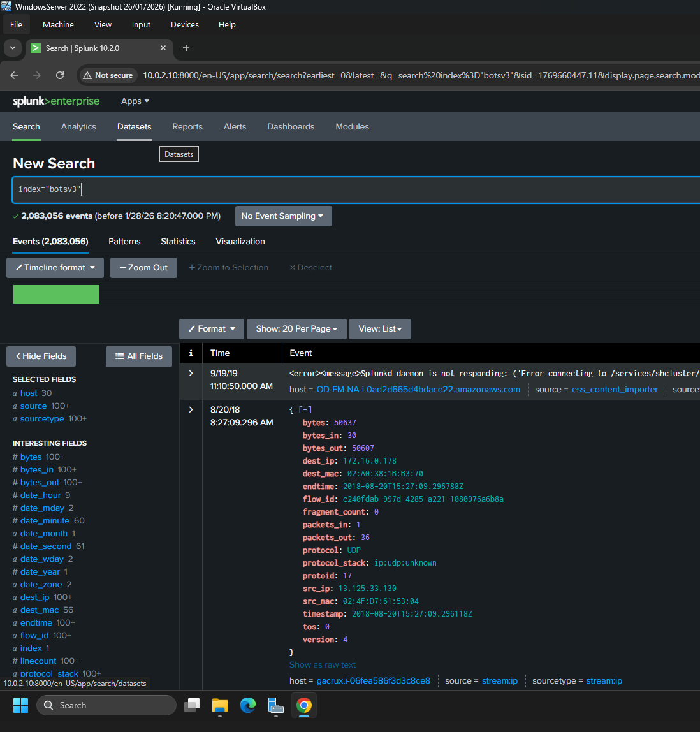
Task: Click the browser back arrow
Action: [14, 75]
